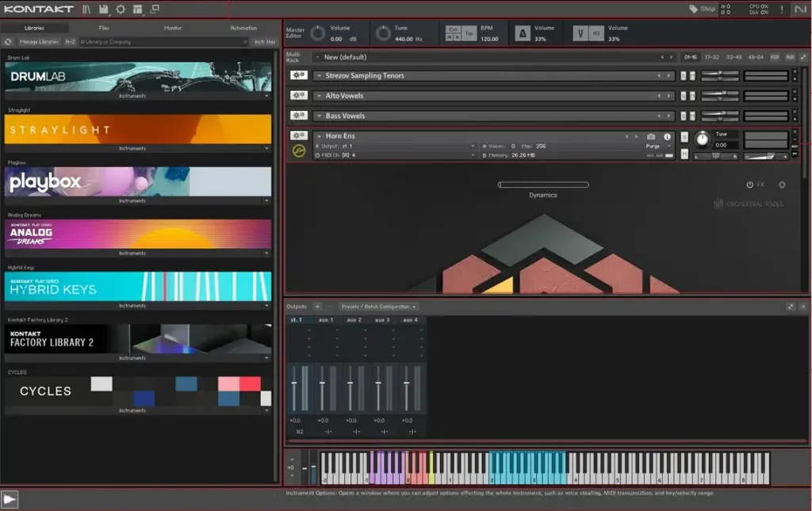
Task: Open Presets / Batch Configuration dropdown
Action: point(378,307)
